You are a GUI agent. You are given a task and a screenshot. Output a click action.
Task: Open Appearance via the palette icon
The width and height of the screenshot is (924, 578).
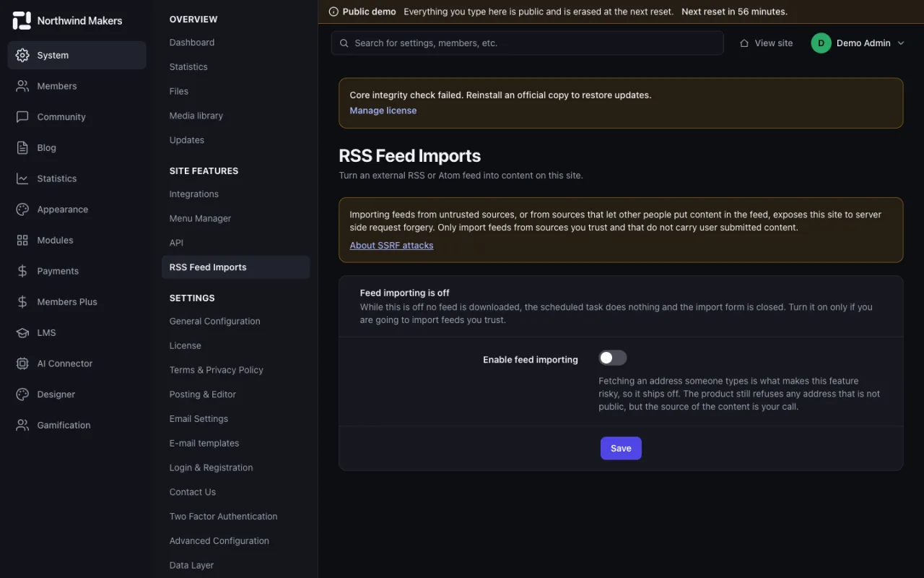click(x=22, y=210)
